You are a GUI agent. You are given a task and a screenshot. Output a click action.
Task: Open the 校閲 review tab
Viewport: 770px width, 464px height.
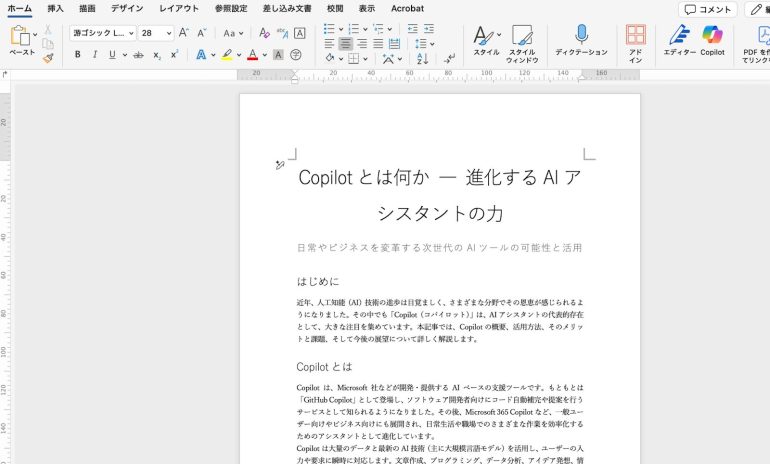pyautogui.click(x=335, y=8)
